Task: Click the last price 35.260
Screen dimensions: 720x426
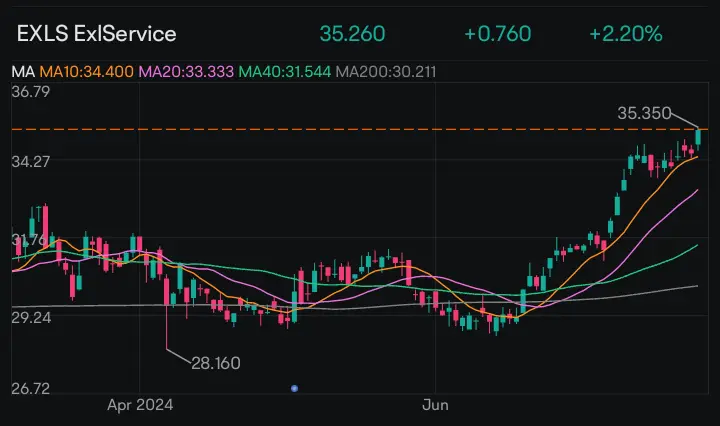Action: point(352,34)
